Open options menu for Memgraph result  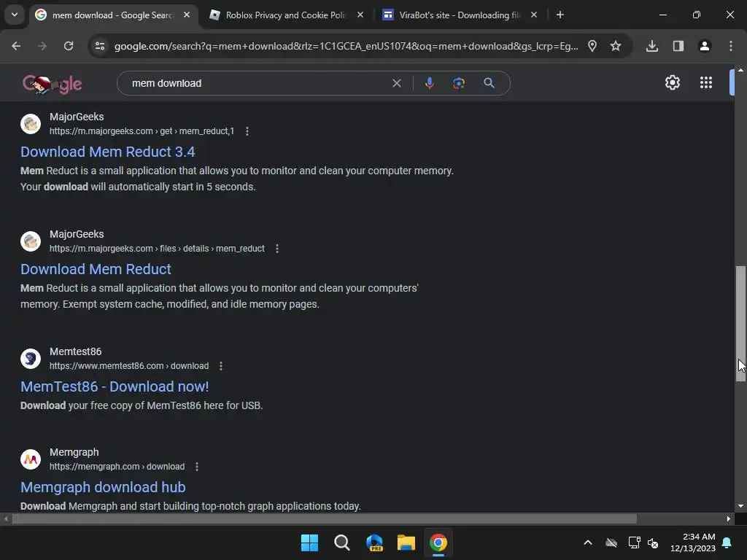(x=197, y=467)
